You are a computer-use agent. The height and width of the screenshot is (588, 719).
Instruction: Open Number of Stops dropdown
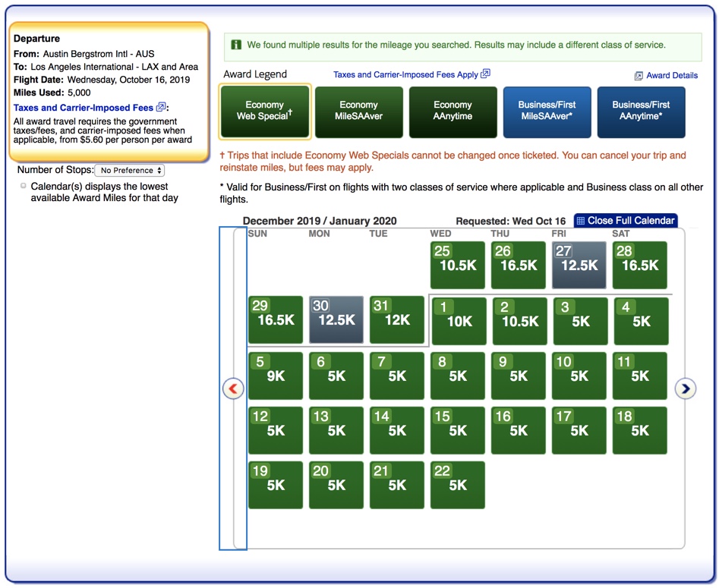point(129,170)
